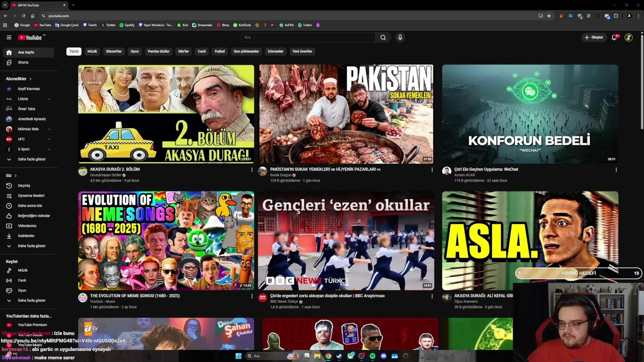Expand the Abonelikler section arrow
The image size is (644, 362).
30,79
